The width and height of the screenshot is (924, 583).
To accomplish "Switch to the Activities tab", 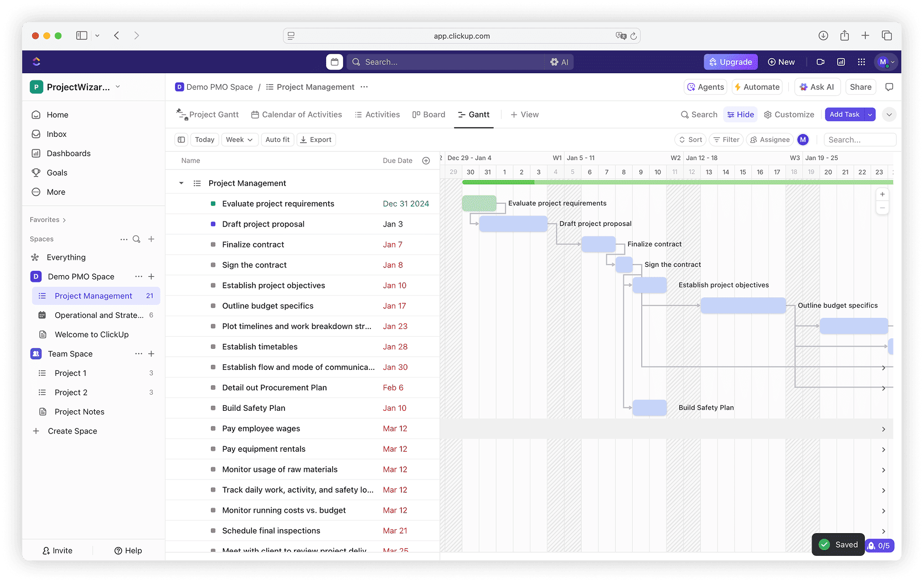I will [x=378, y=115].
